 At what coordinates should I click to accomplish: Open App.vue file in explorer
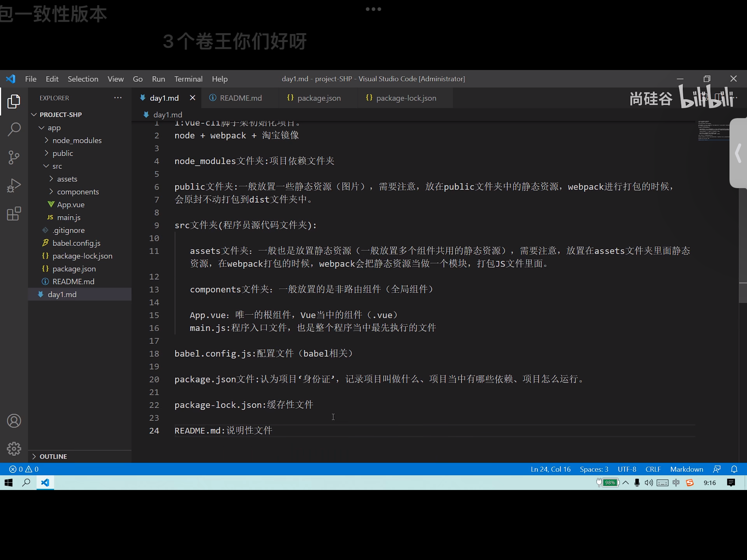click(70, 205)
